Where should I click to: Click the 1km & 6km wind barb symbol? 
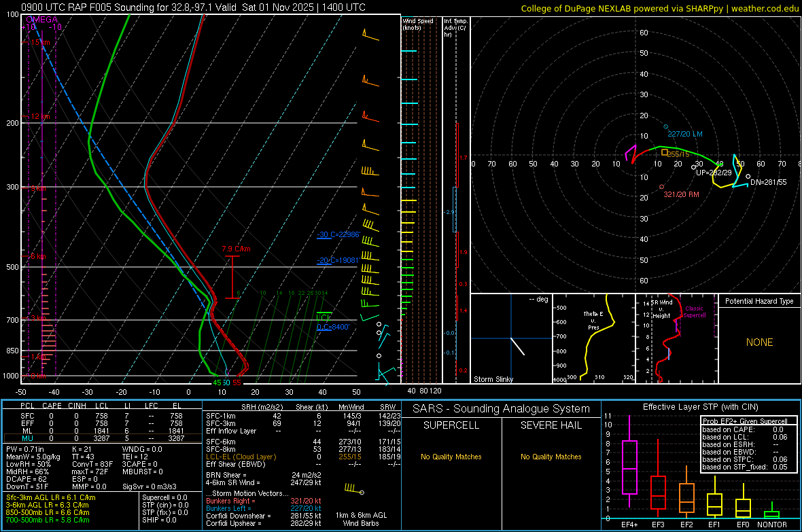pos(354,489)
